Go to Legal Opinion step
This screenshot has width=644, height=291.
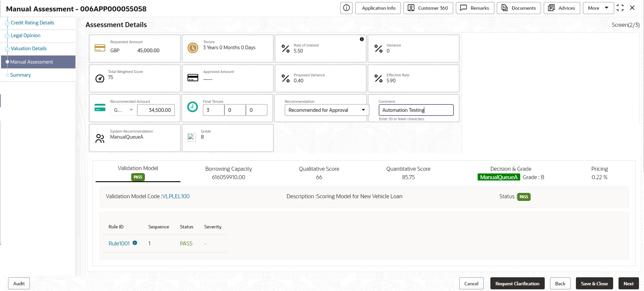(x=25, y=35)
